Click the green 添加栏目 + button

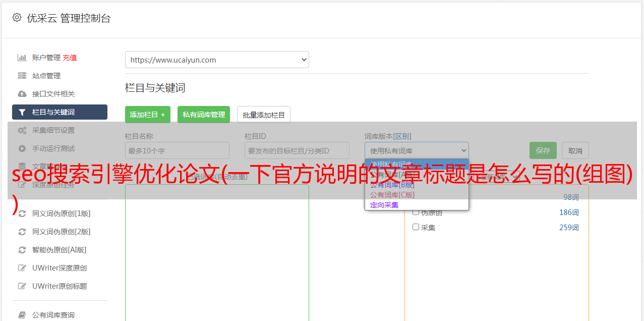tap(148, 115)
